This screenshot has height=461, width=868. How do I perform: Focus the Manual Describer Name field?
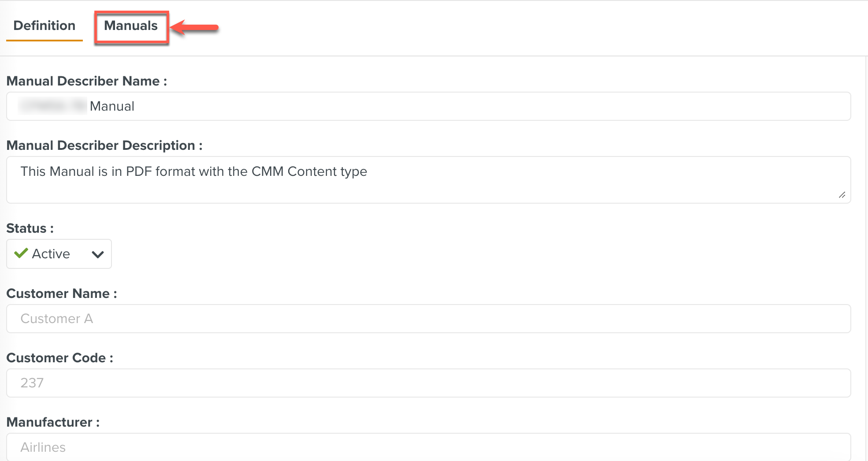tap(441, 106)
